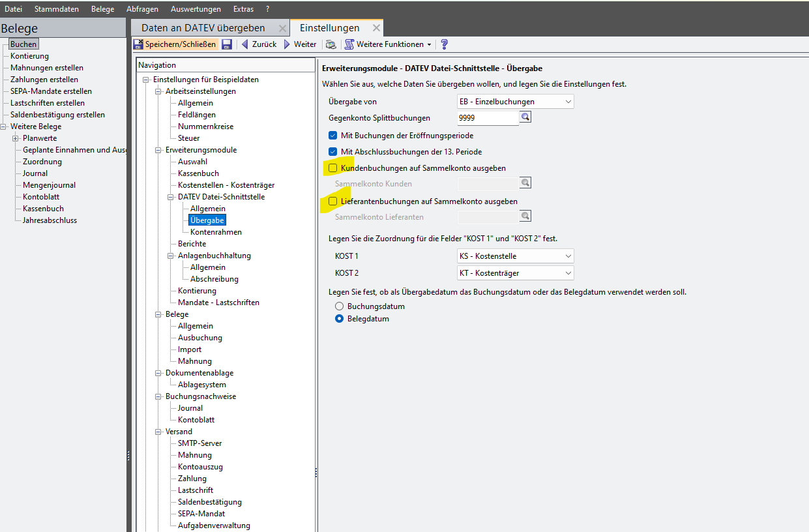This screenshot has height=532, width=809.
Task: Click the Speichern/Schließen toolbar button
Action: (x=175, y=44)
